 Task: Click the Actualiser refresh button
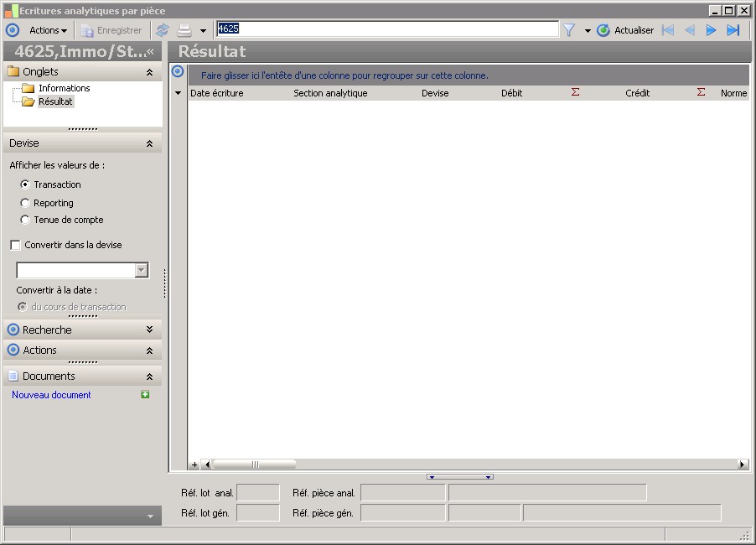(x=625, y=30)
